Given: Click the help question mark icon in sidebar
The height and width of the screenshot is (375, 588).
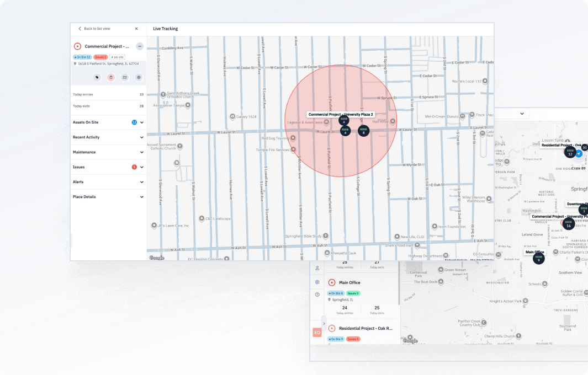Looking at the screenshot, I should (317, 294).
